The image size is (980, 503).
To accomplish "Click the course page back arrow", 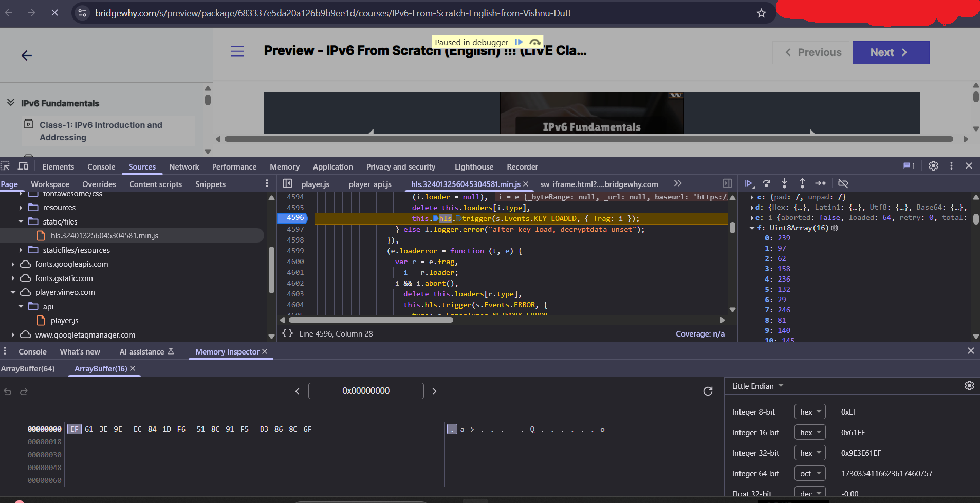I will click(x=27, y=55).
